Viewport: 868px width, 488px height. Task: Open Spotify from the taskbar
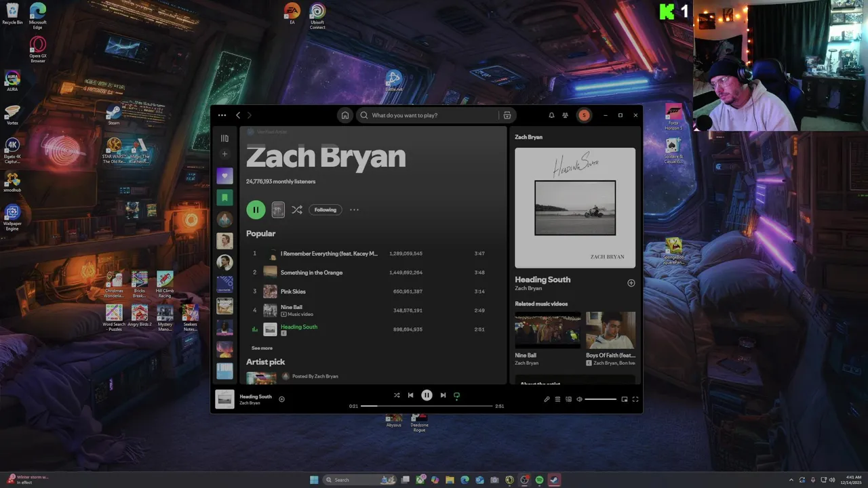pos(539,480)
